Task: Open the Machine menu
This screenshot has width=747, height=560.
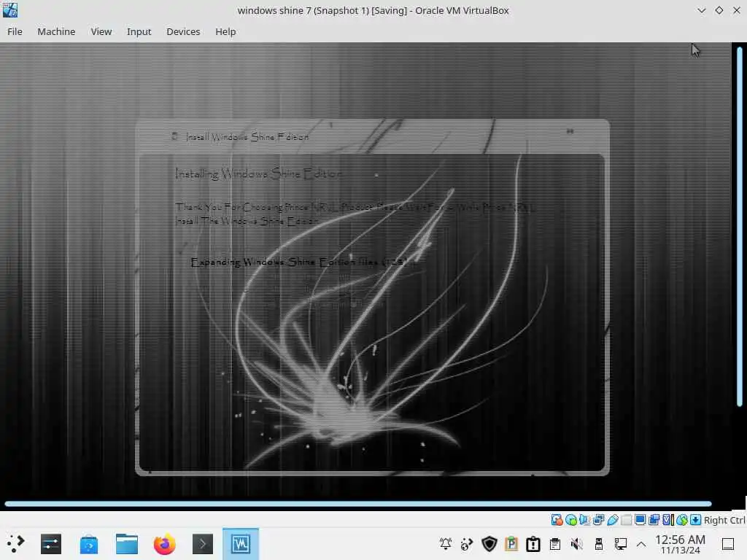Action: [56, 31]
